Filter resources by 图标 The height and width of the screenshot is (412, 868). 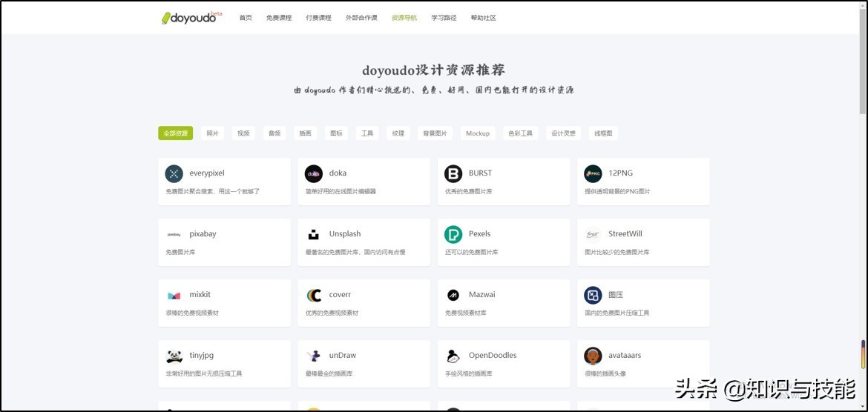pyautogui.click(x=337, y=133)
